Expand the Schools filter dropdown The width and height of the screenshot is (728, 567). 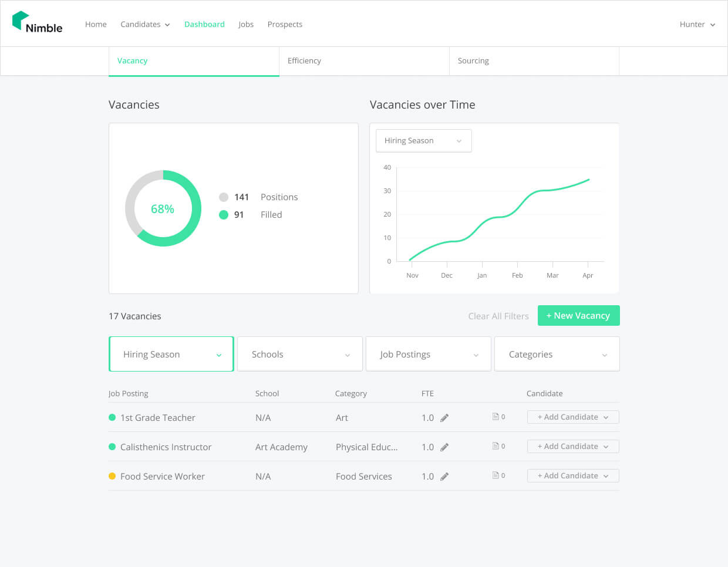pos(299,354)
